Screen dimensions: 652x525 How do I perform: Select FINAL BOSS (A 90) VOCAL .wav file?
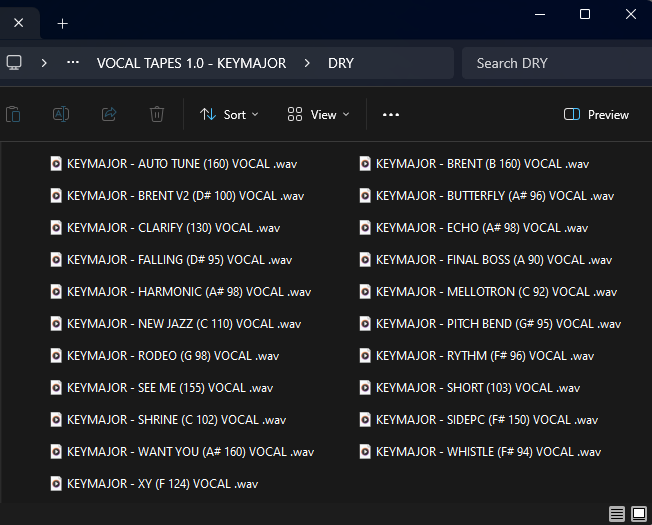(x=486, y=260)
